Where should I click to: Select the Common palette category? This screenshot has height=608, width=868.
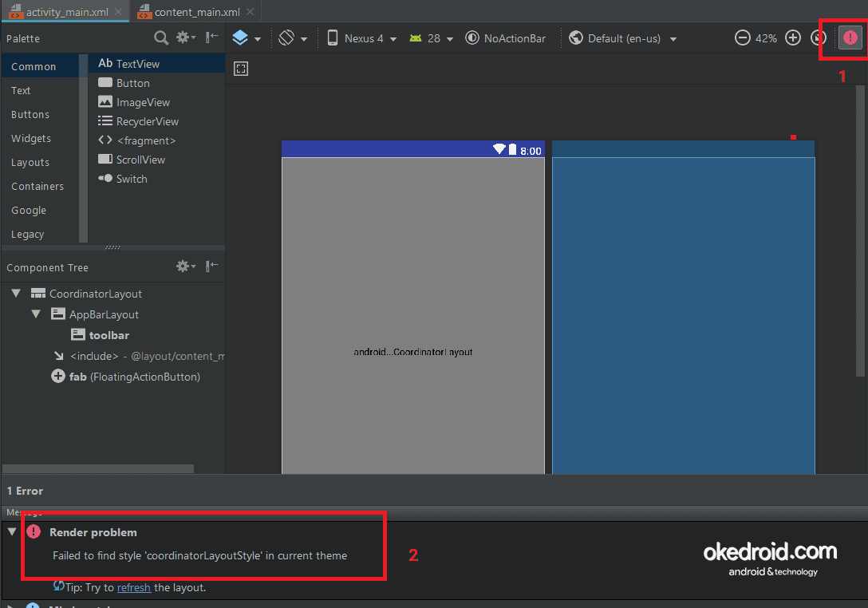[40, 66]
